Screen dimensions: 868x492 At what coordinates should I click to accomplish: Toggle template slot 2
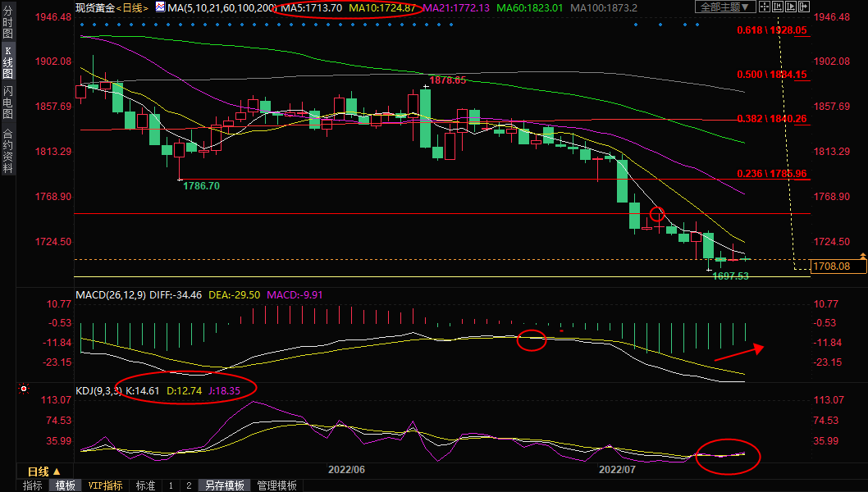click(x=188, y=485)
